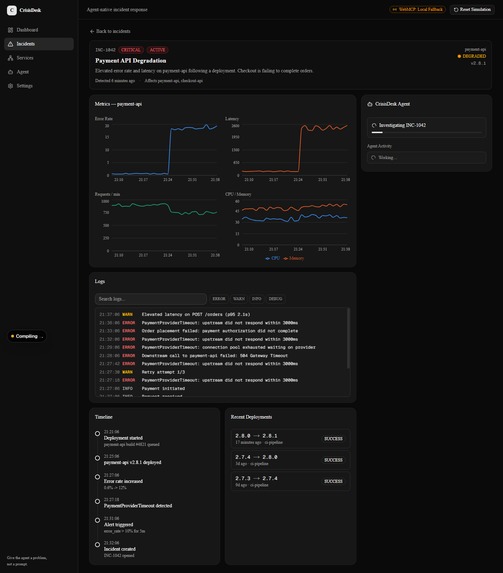Click the Latency chart
Screen dimensions: 503x573
[x=288, y=151]
